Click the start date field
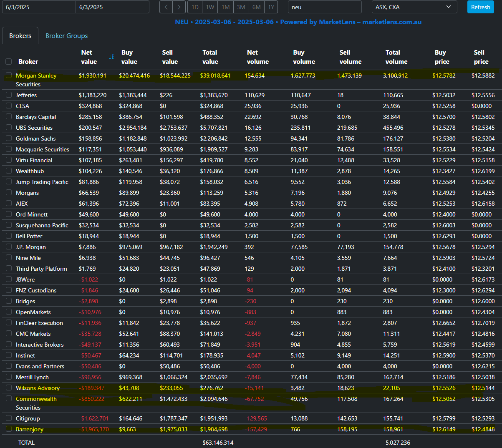Image resolution: width=502 pixels, height=448 pixels. (x=39, y=7)
